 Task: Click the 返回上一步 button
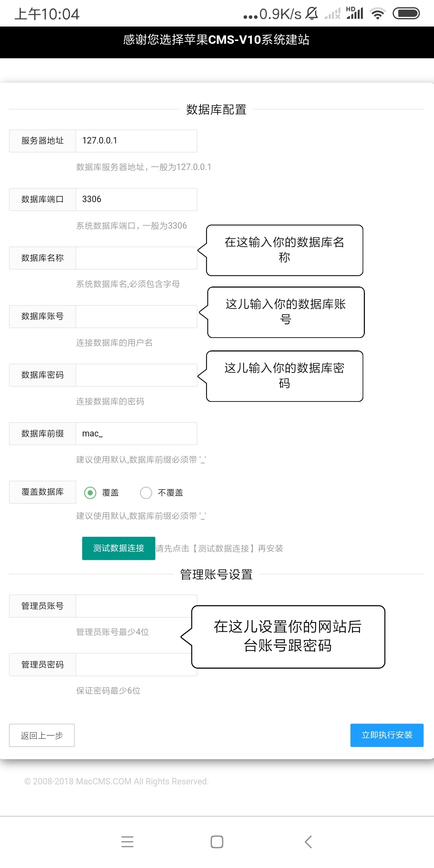[x=42, y=735]
